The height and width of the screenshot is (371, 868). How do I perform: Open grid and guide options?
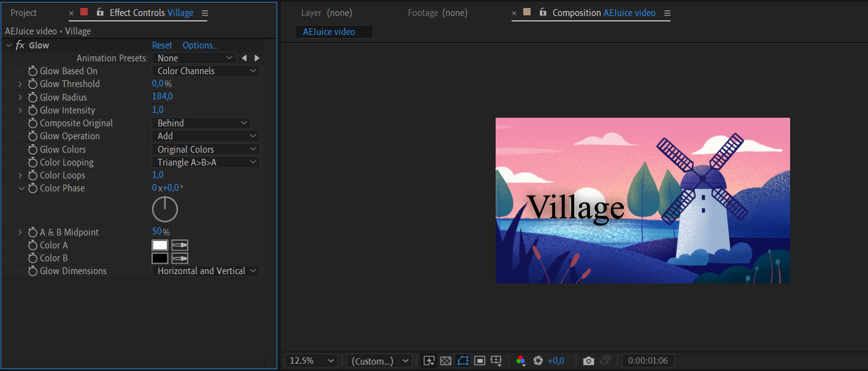[497, 361]
